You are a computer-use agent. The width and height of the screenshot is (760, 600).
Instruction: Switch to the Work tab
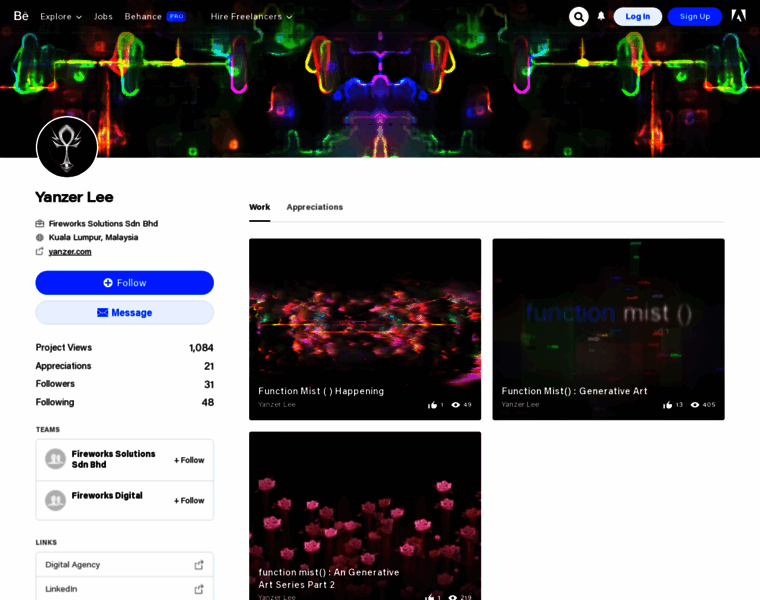(x=260, y=207)
